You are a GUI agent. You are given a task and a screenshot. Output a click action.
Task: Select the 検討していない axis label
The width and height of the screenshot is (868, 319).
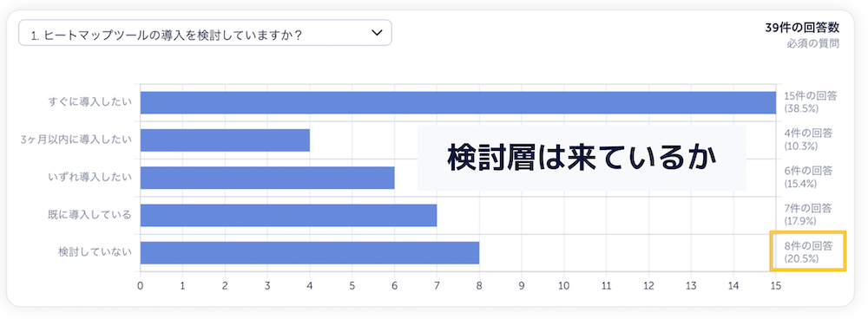95,252
